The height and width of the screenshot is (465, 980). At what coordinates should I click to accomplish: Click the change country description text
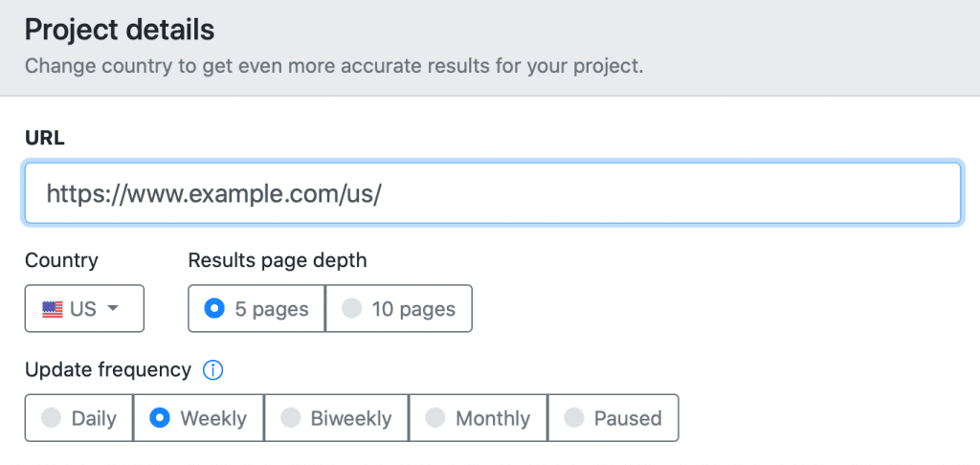pyautogui.click(x=334, y=66)
